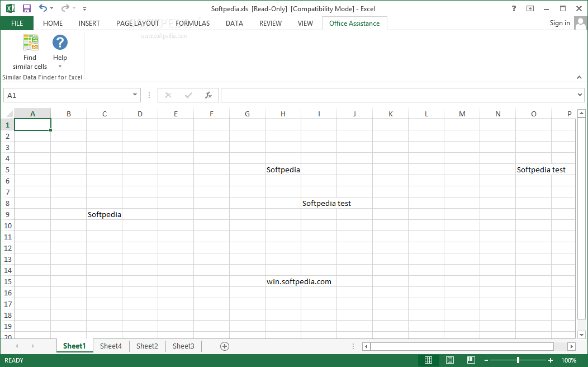Open the Undo history dropdown arrow
Screen dimensions: 588x367
coord(52,8)
